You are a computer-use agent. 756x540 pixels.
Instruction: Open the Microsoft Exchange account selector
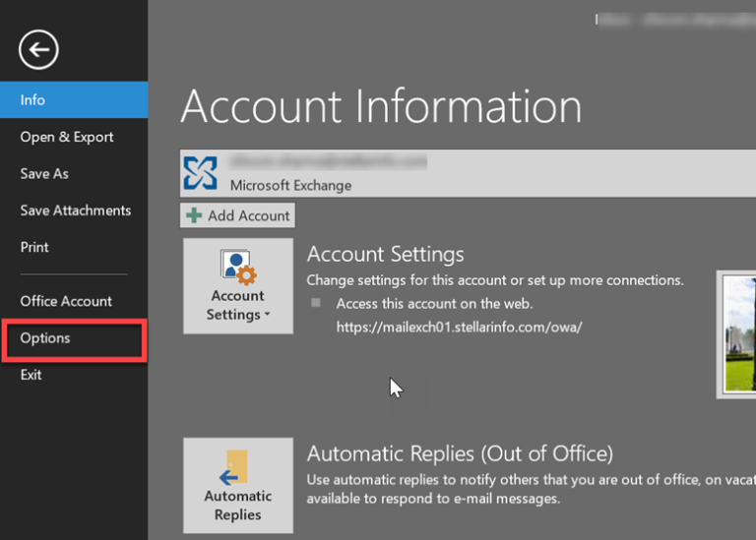[468, 173]
